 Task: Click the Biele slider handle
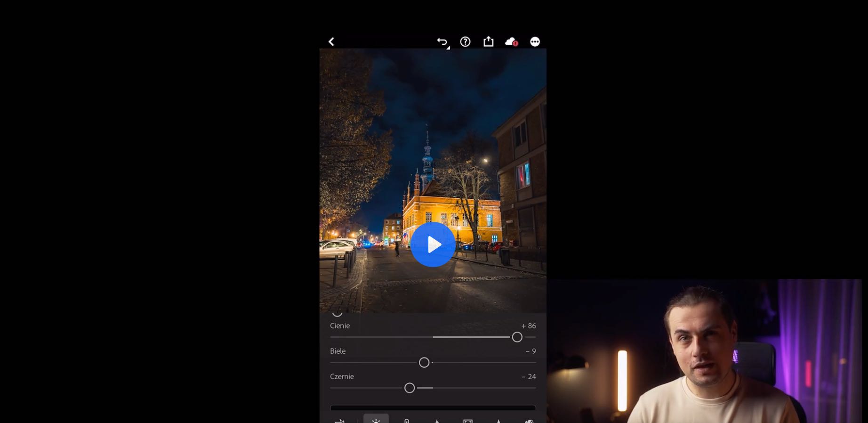pyautogui.click(x=424, y=363)
